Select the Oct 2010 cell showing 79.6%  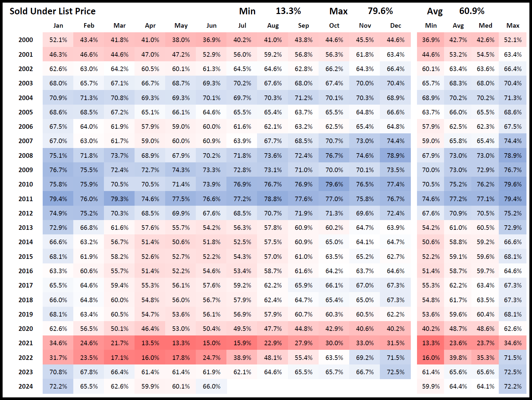[x=334, y=185]
